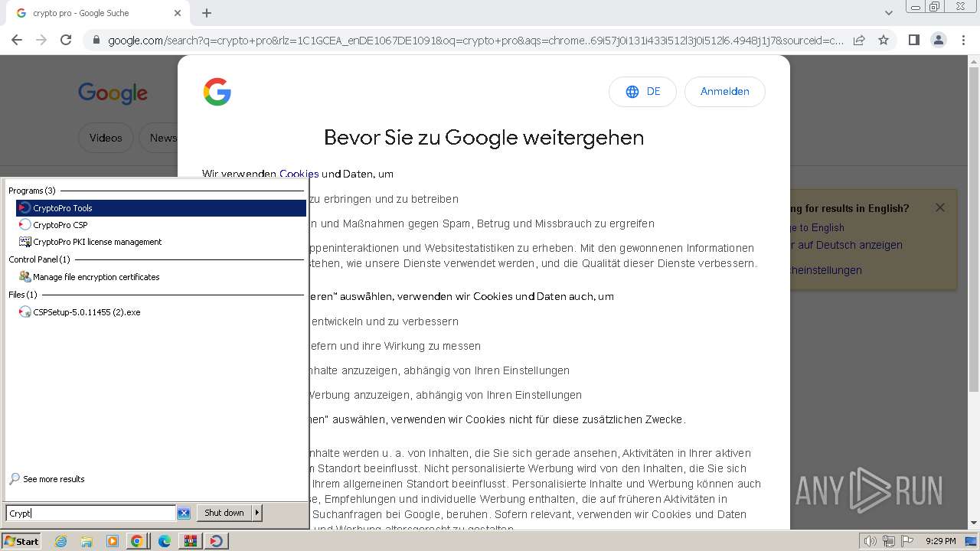The image size is (980, 551).
Task: Click the Windows Start button
Action: [21, 541]
